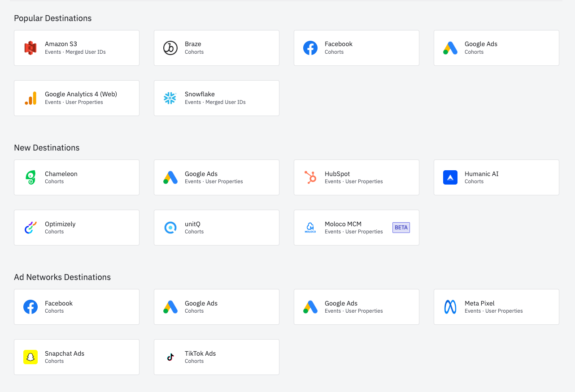Click the Braze logo icon
Image resolution: width=575 pixels, height=392 pixels.
click(170, 48)
